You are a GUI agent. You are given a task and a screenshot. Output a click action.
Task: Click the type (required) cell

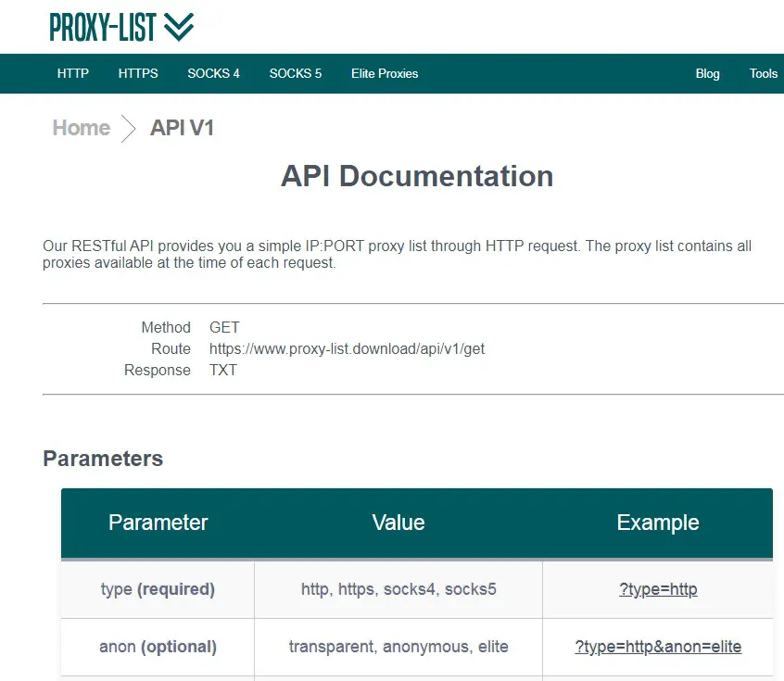click(x=158, y=589)
